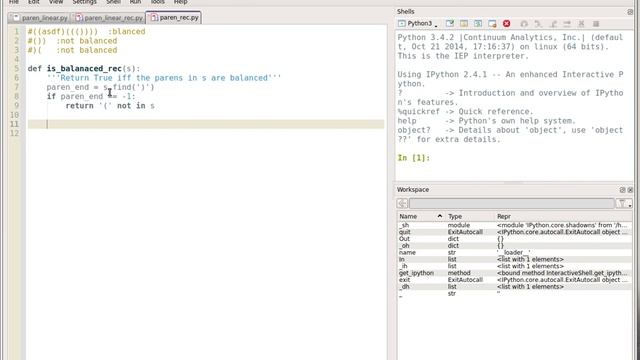The width and height of the screenshot is (640, 360).
Task: Sort workspace by the Name column
Action: pos(420,216)
